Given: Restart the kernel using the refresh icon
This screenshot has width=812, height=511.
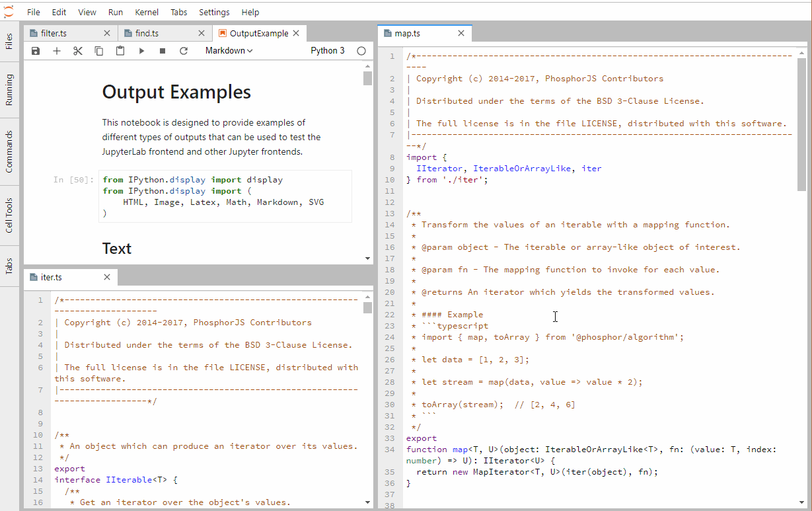Looking at the screenshot, I should pyautogui.click(x=183, y=50).
